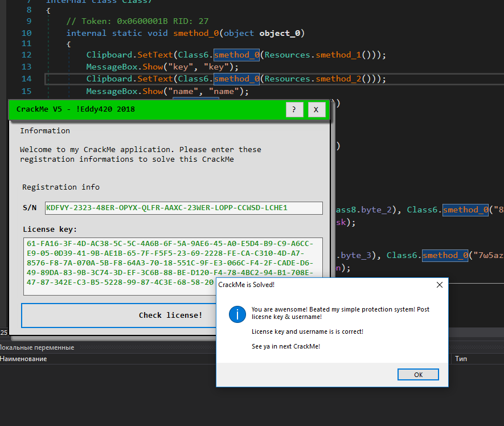Click line number 10 in the code editor
Screen dimensions: 504x426
point(26,32)
